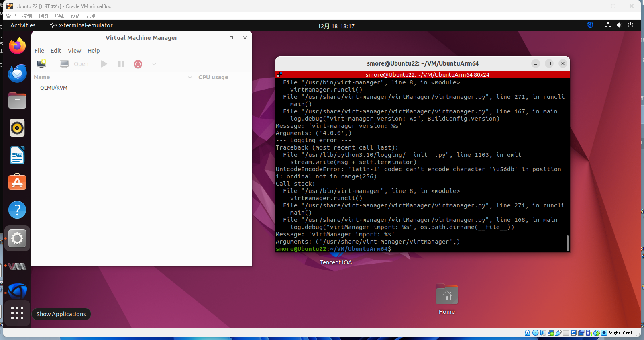Click the Show Applications grid icon
The width and height of the screenshot is (644, 340).
[x=17, y=313]
